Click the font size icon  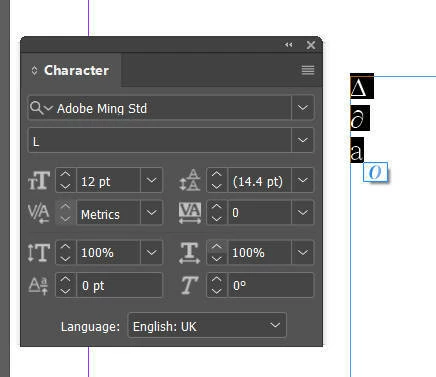(39, 181)
